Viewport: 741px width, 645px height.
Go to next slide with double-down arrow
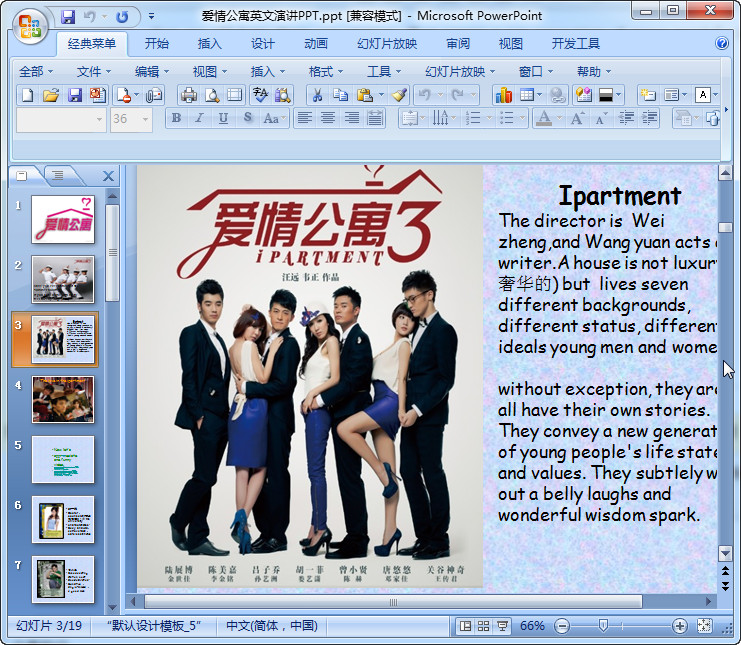coord(725,586)
